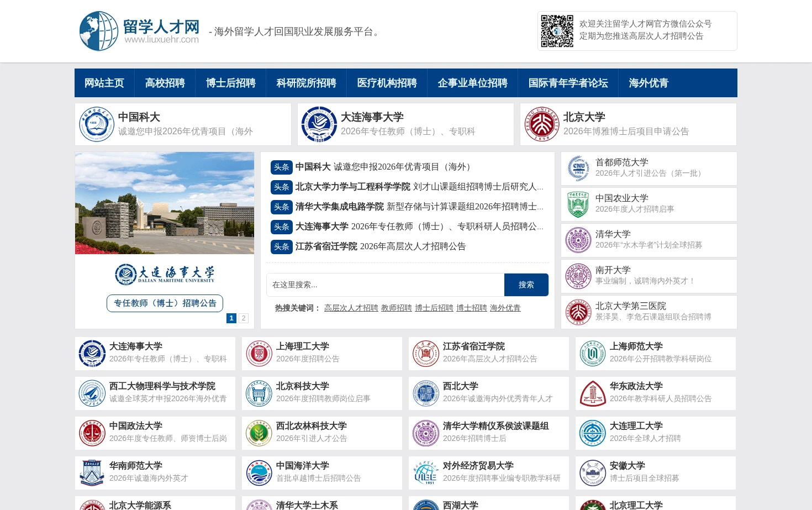Click 2026年博雅博士后项目申请公告 text

[626, 132]
